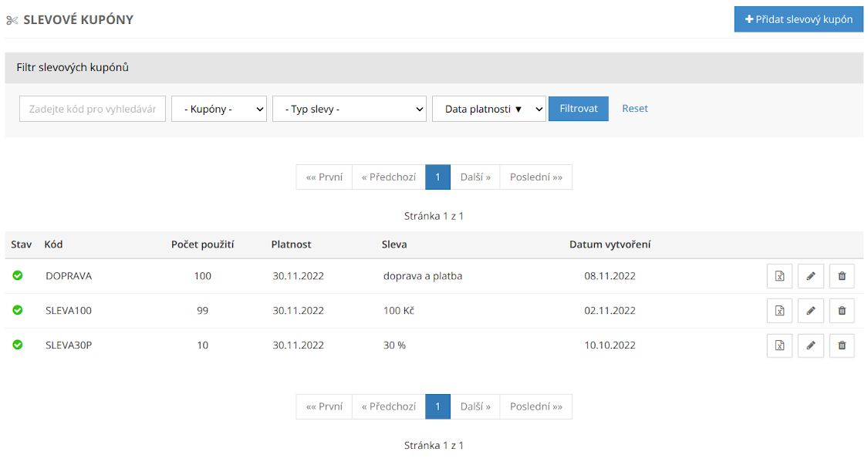Delete the DOPRAVA coupon via trash icon
The width and height of the screenshot is (868, 465).
pos(842,276)
